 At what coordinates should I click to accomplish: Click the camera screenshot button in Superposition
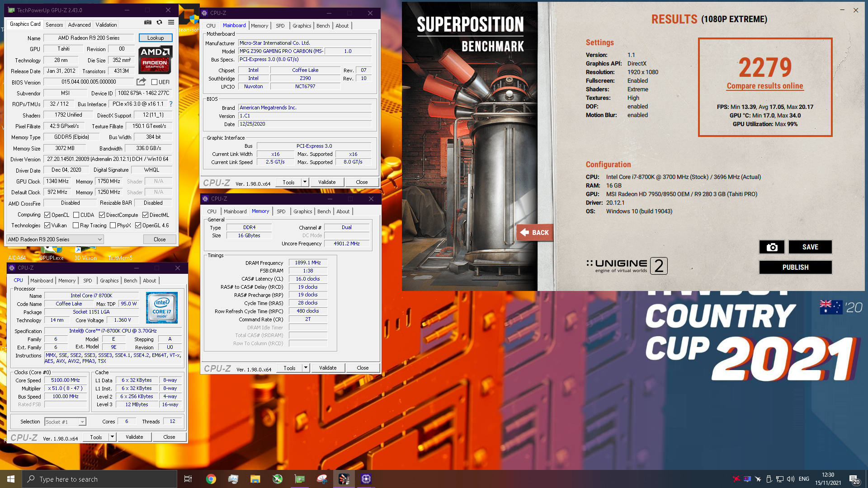pos(772,247)
